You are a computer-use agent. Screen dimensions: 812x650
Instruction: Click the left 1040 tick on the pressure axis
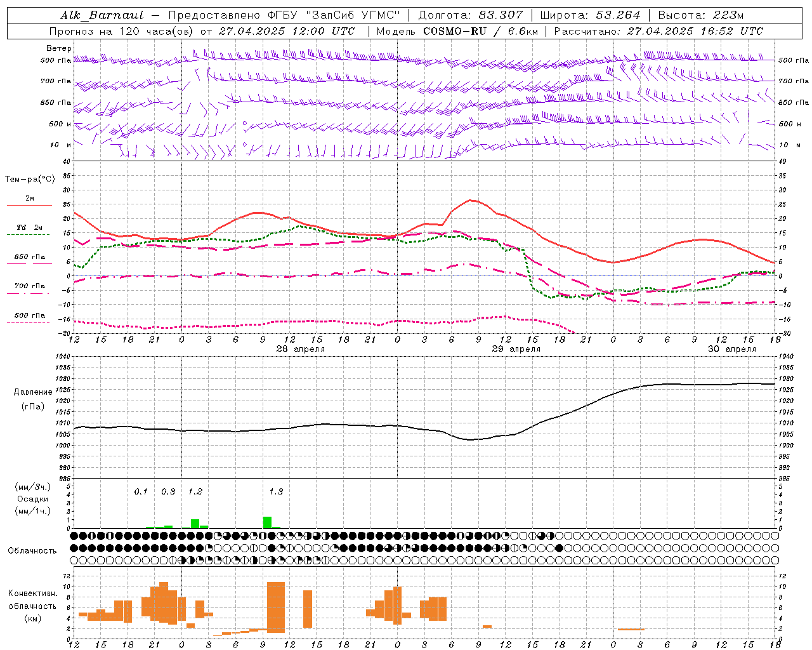(62, 357)
